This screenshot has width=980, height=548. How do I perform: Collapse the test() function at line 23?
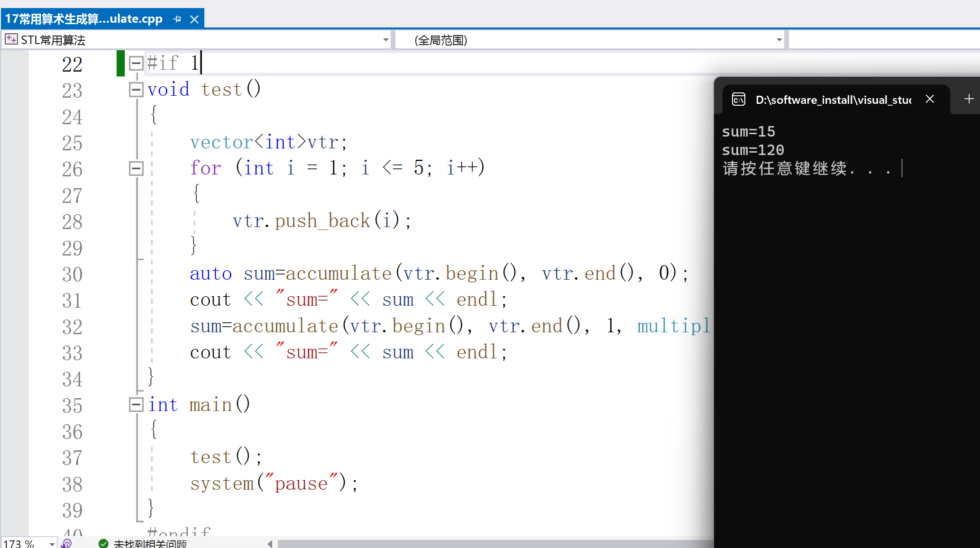coord(136,89)
